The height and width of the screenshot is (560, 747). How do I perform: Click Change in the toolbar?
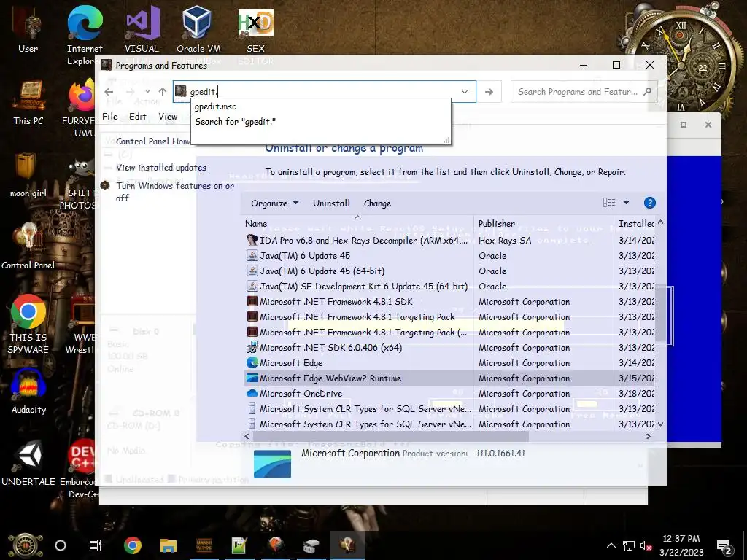[x=377, y=203]
